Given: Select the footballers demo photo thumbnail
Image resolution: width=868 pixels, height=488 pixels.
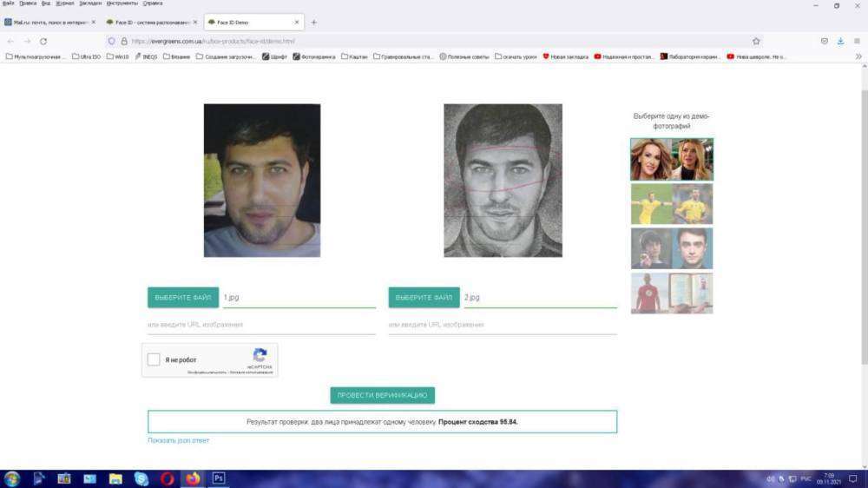Looking at the screenshot, I should tap(671, 204).
